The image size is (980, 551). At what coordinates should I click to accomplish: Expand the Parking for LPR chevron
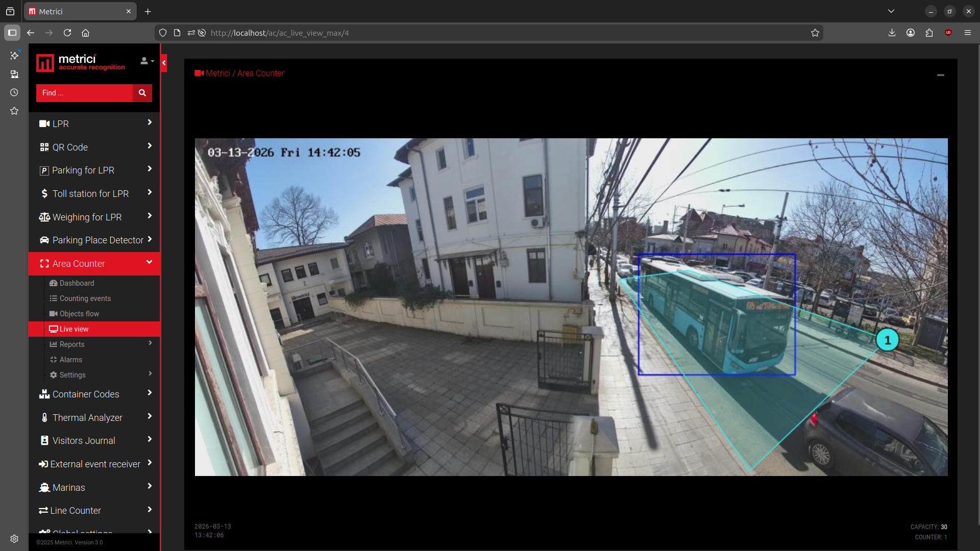[150, 169]
